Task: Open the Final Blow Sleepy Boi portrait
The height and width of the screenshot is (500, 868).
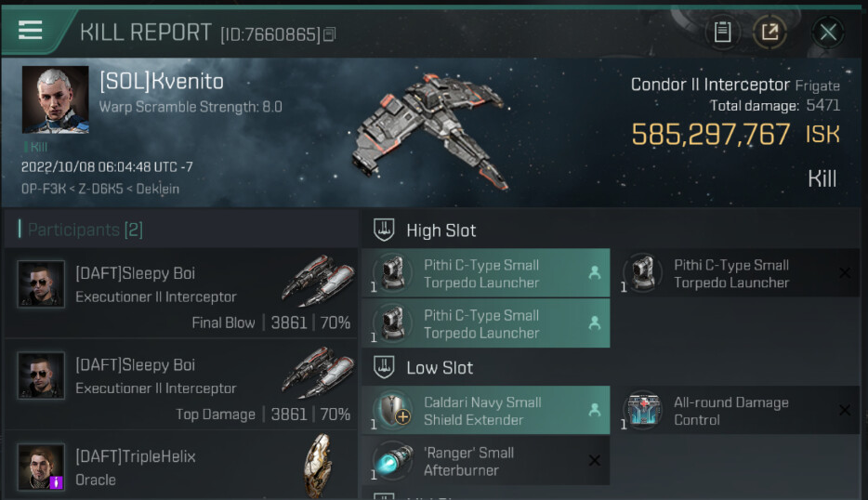Action: point(41,283)
